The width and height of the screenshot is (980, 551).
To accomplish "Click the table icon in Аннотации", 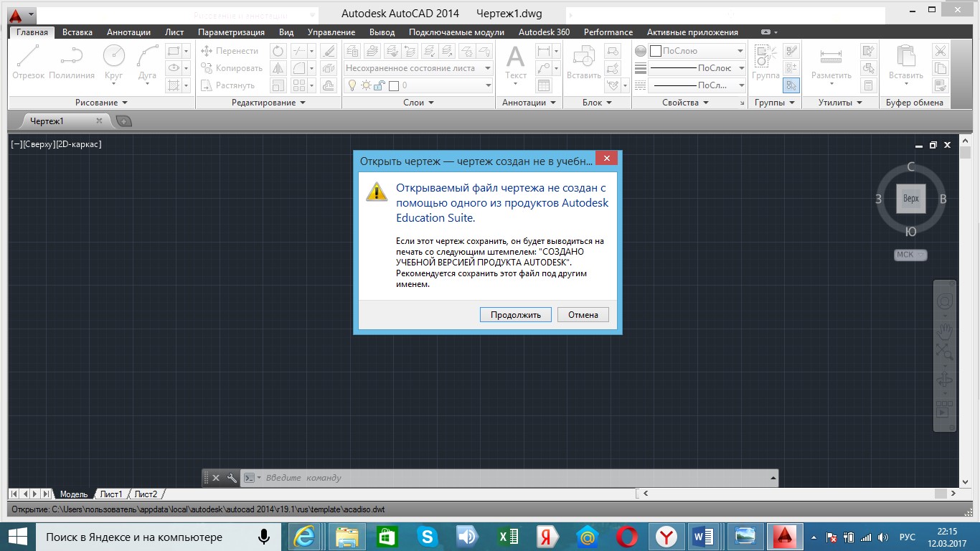I will tap(544, 85).
